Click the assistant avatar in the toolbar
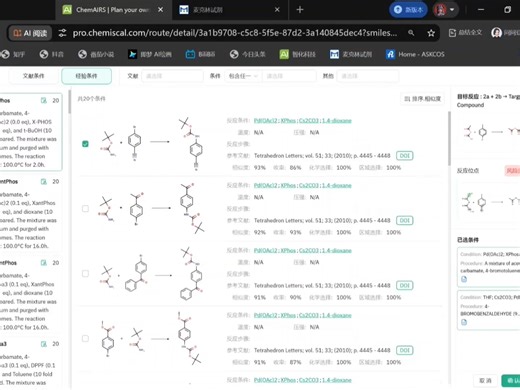Viewport: 520px width, 390px height. pyautogui.click(x=496, y=33)
